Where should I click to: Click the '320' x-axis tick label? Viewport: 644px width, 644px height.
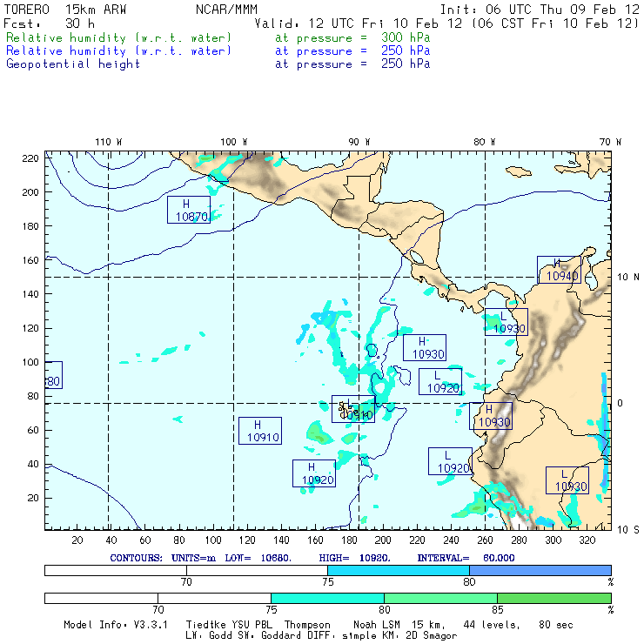[587, 540]
